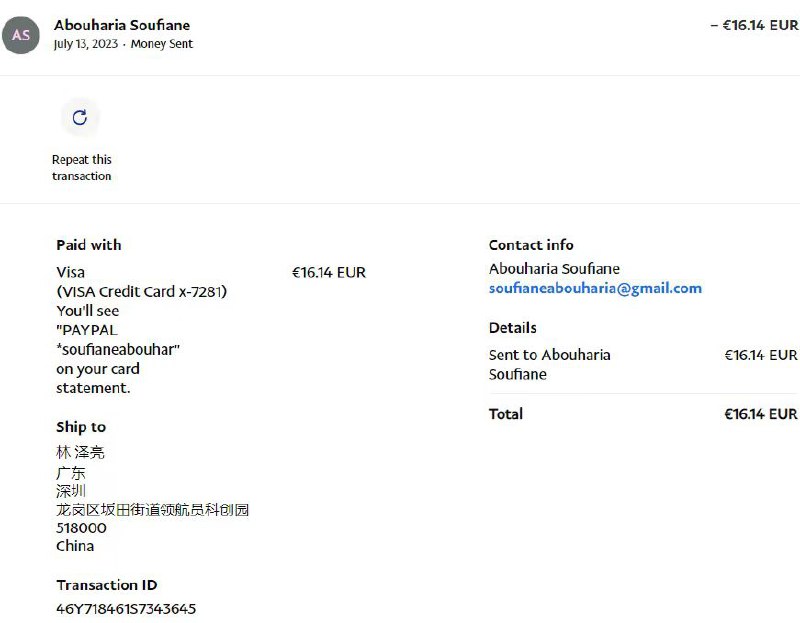This screenshot has height=623, width=800.
Task: Click the Paid with heading
Action: pyautogui.click(x=89, y=245)
